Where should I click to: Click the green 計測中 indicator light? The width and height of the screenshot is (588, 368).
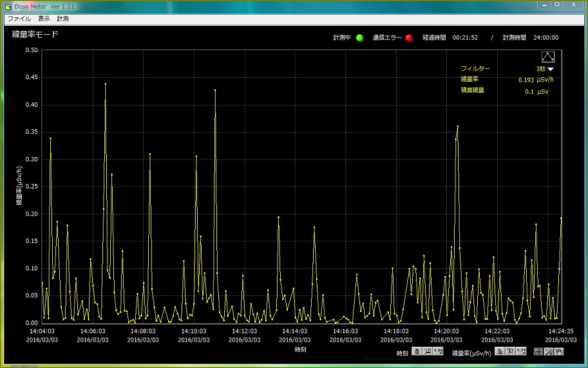point(360,38)
